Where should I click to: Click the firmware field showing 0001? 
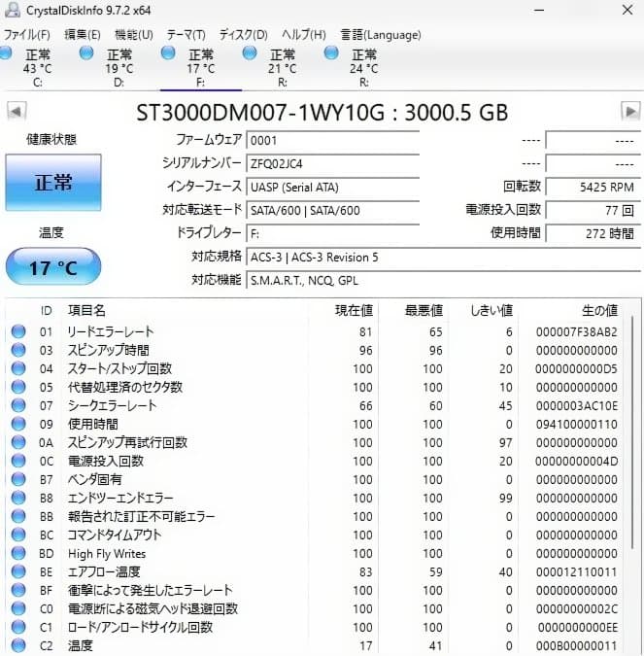(x=333, y=140)
